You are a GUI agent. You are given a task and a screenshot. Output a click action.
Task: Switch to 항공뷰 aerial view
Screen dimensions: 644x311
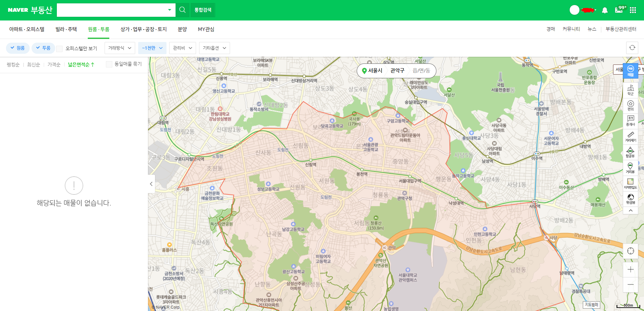(631, 152)
